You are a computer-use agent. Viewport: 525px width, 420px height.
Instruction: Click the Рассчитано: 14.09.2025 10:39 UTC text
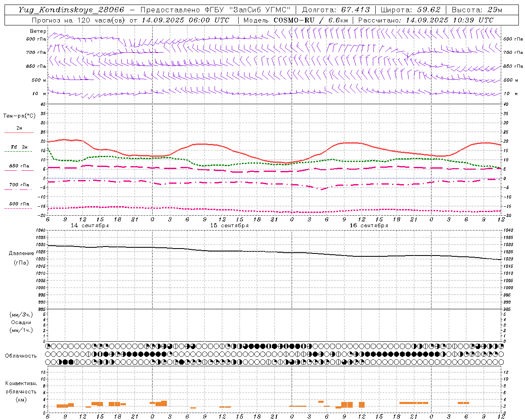coord(426,20)
